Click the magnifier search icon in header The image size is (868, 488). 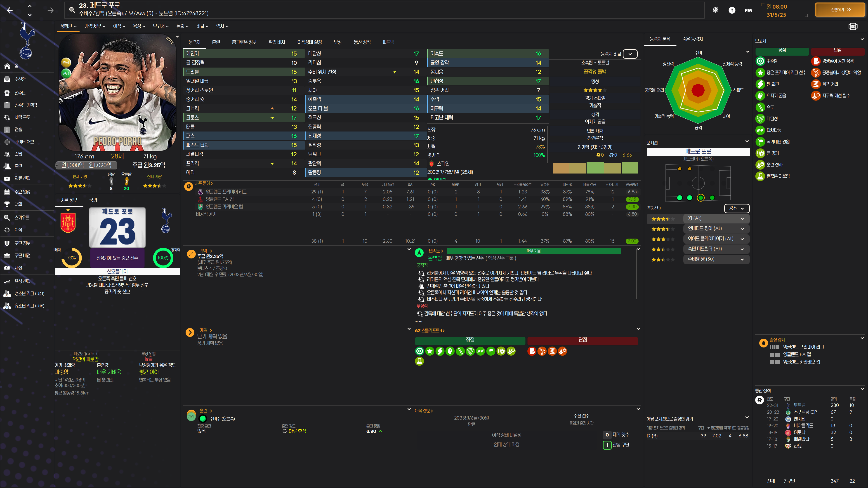(72, 10)
